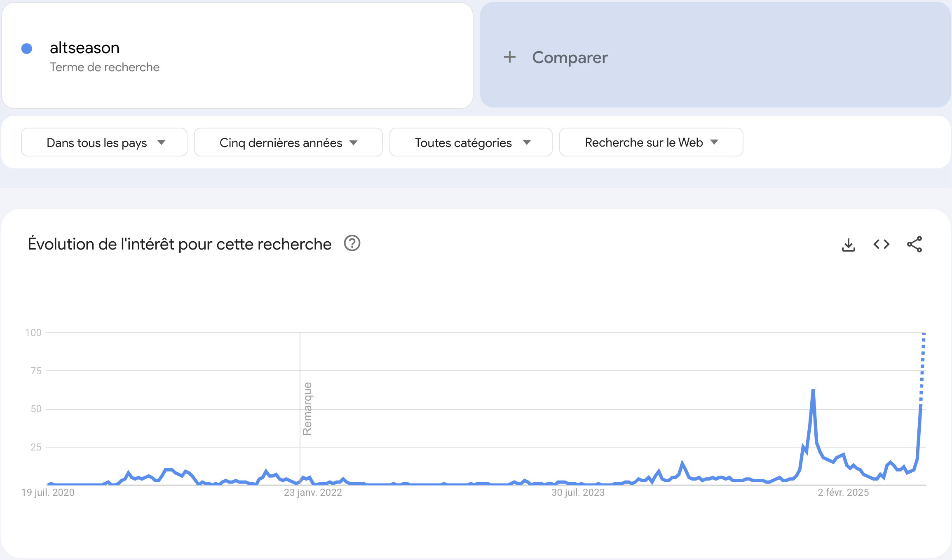This screenshot has height=560, width=952.
Task: Open the help question mark icon
Action: [x=352, y=243]
